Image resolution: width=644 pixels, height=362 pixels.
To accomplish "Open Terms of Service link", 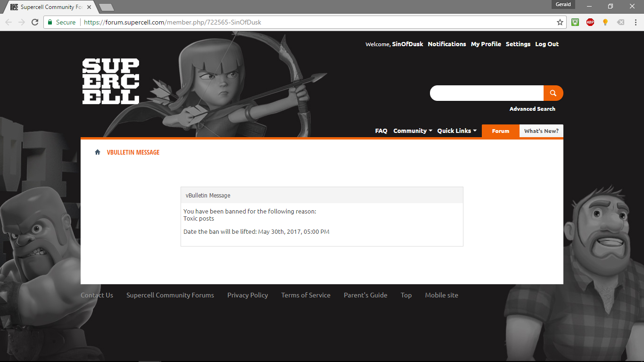I will click(x=306, y=295).
